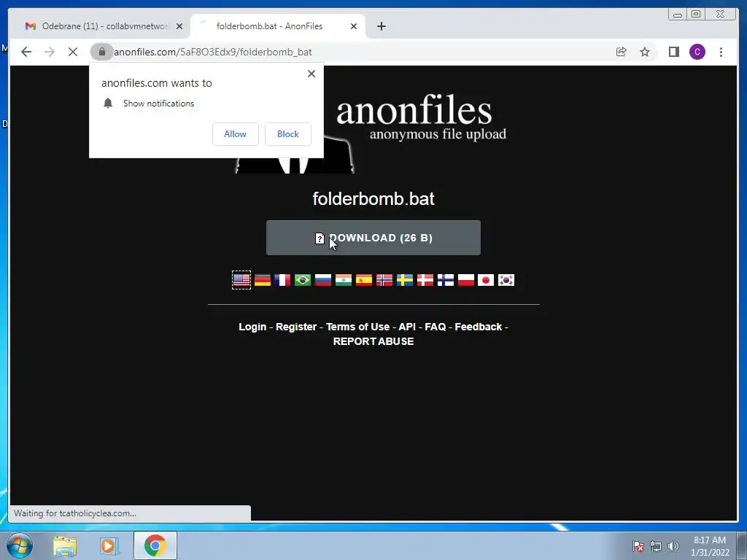Open the Windows Start menu
747x560 pixels.
coord(19,545)
